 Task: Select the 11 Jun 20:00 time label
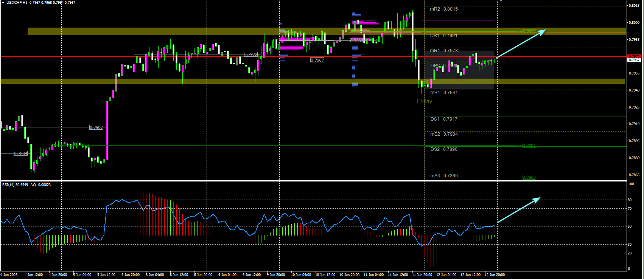click(x=422, y=275)
